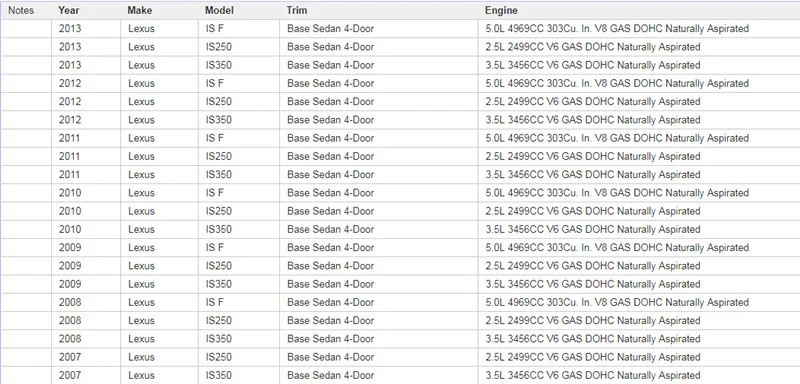Select the 2013 IS250 model cell
The width and height of the screenshot is (800, 384).
coord(239,47)
